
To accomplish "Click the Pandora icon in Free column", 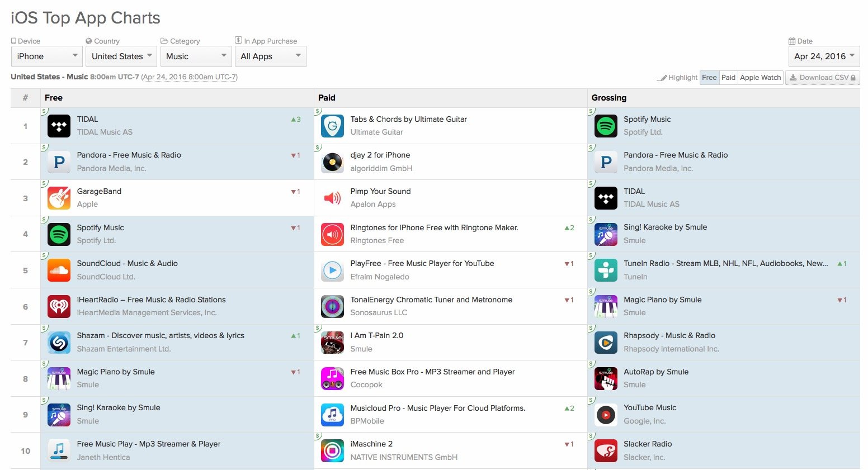I will coord(59,162).
